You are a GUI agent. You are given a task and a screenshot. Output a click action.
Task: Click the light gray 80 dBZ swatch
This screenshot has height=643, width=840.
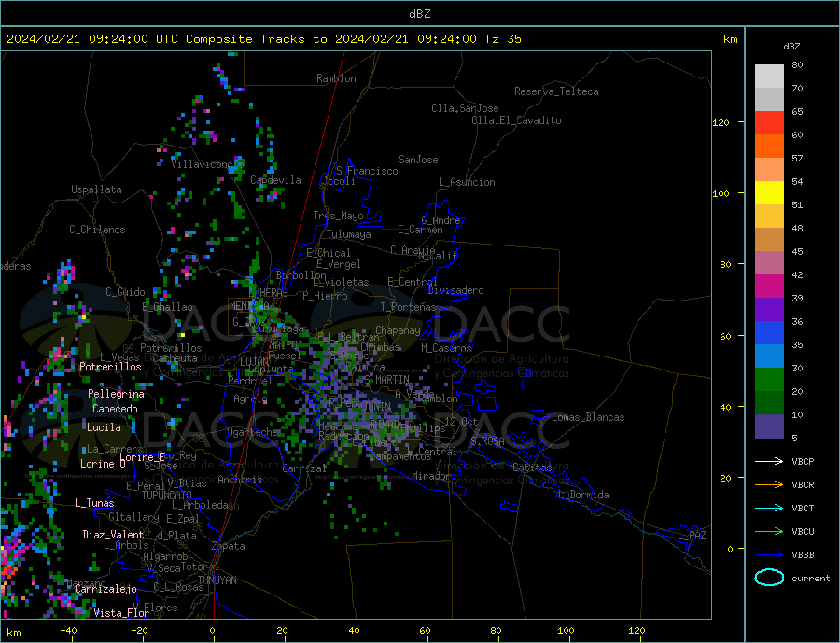click(769, 77)
